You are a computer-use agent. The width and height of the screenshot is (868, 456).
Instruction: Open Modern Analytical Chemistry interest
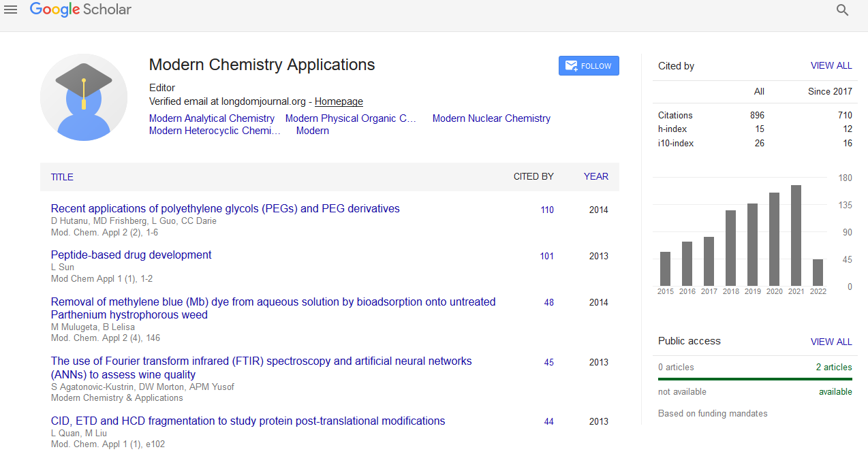tap(212, 118)
